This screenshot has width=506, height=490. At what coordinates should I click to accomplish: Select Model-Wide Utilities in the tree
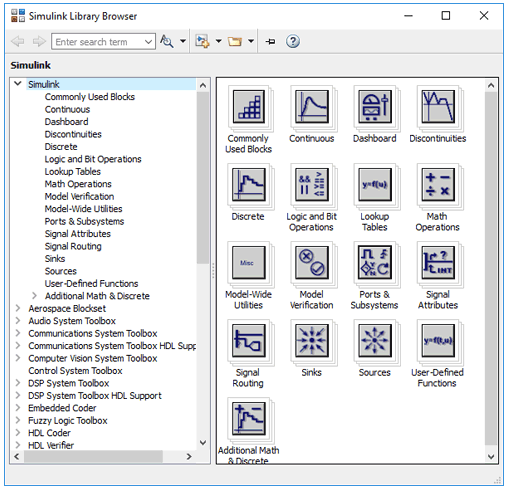point(83,209)
